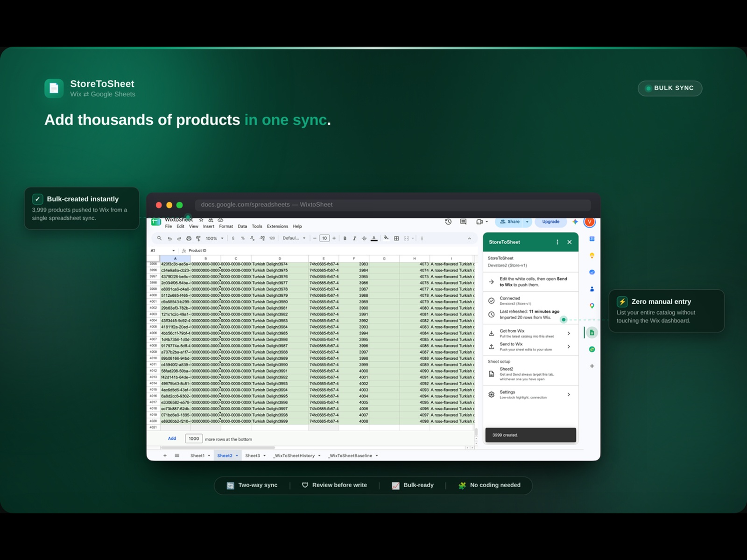Open Google Tasks in side panel
This screenshot has height=560, width=747.
coord(592,272)
